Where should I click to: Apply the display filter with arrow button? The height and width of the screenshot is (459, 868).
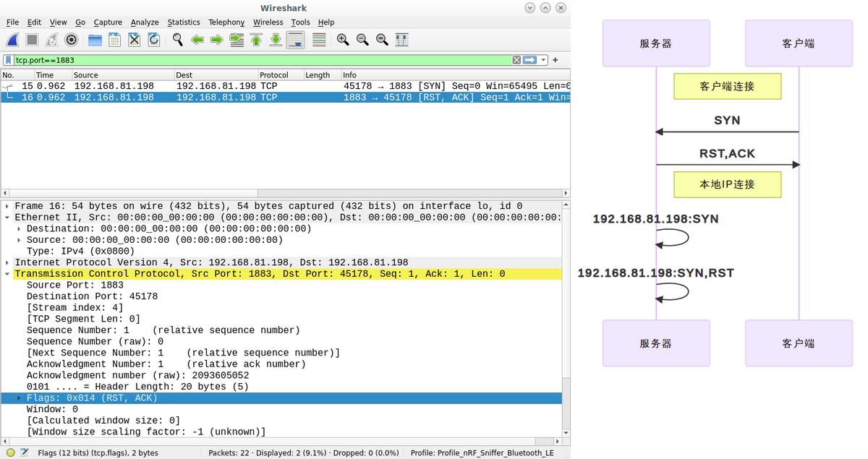pos(530,60)
